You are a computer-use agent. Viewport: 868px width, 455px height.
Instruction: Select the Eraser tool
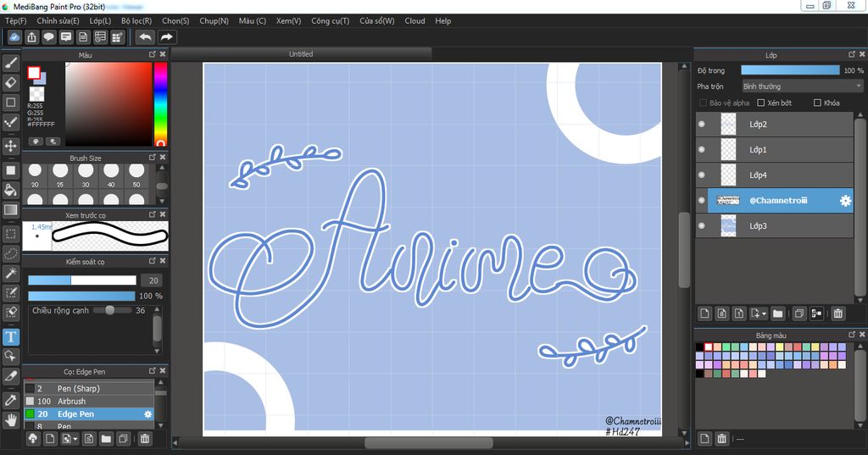coord(10,82)
